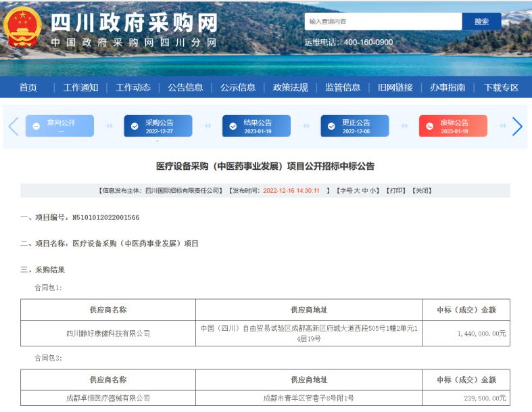
Task: Click the 合同包1 label
Action: (48, 288)
